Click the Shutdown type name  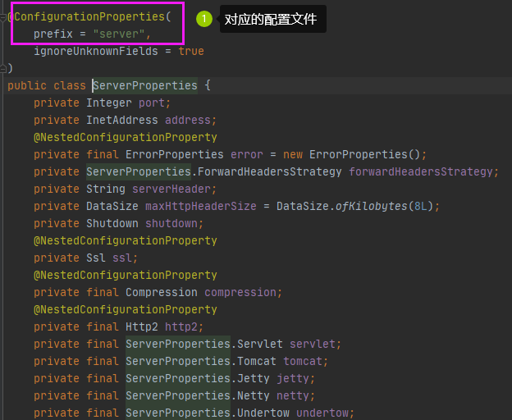coord(112,224)
